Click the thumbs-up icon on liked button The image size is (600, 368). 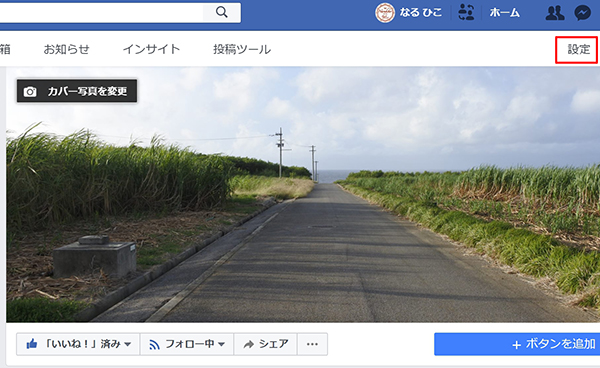[32, 344]
